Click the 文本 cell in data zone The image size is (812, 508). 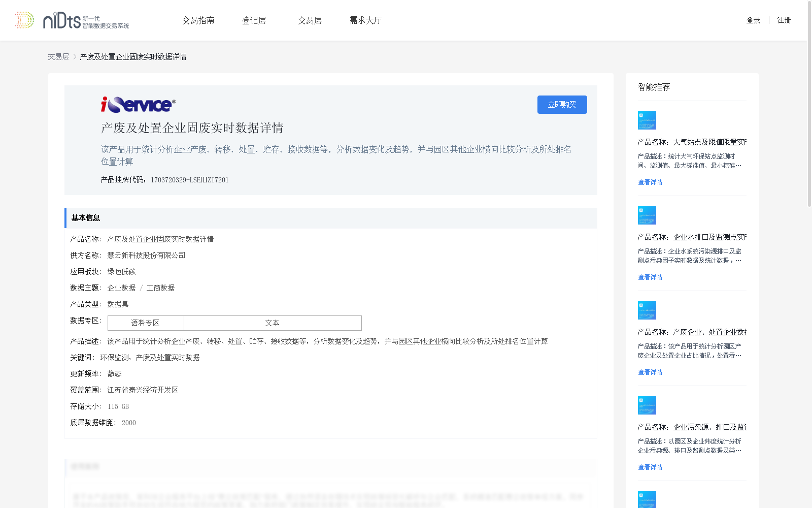pos(273,323)
